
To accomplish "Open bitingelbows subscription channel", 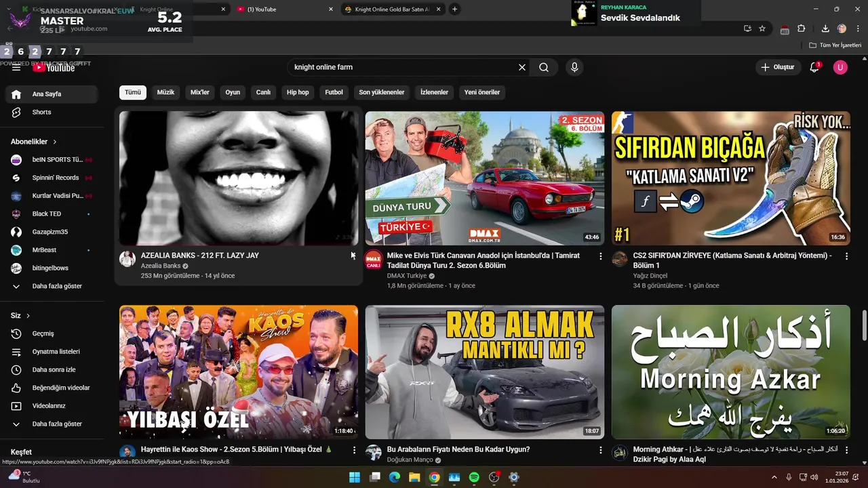I will [52, 268].
